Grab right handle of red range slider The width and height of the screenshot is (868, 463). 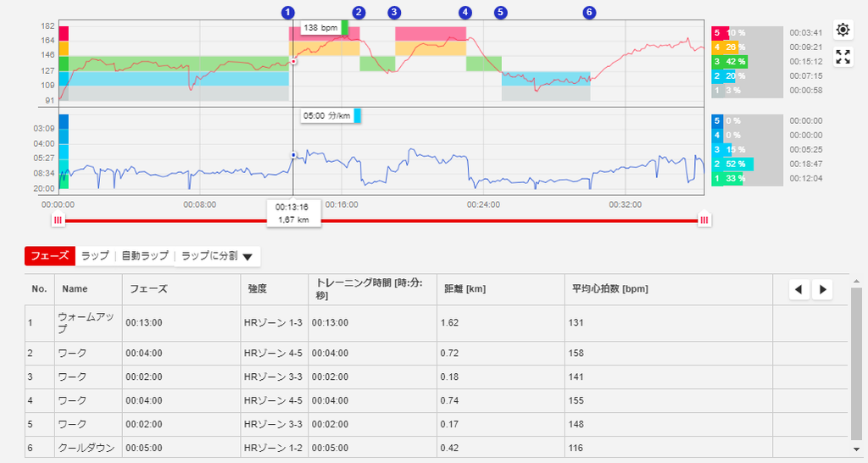(x=704, y=220)
